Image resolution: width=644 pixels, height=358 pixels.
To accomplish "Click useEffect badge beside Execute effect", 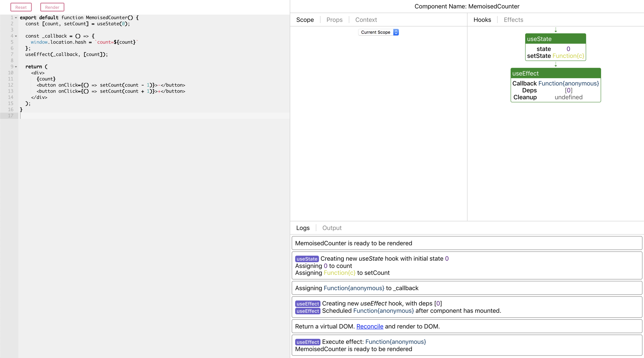I will (x=307, y=342).
